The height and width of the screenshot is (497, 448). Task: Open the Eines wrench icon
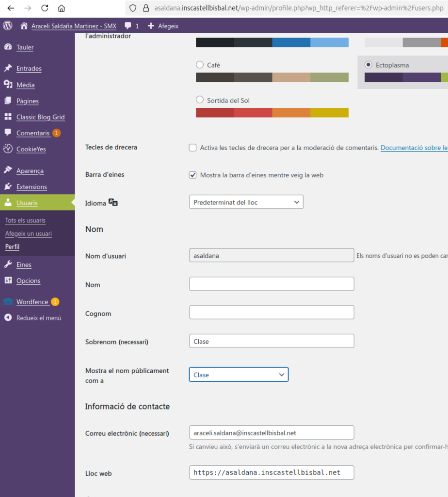pos(8,265)
